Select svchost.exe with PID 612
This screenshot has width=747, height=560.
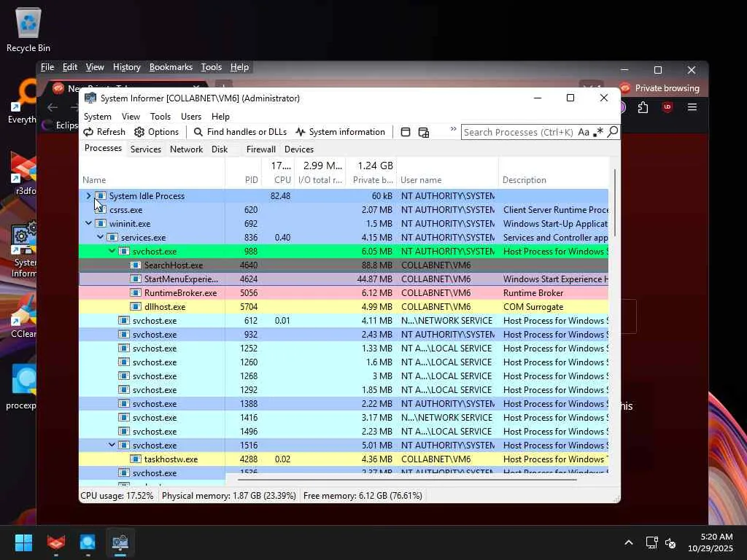[344, 321]
